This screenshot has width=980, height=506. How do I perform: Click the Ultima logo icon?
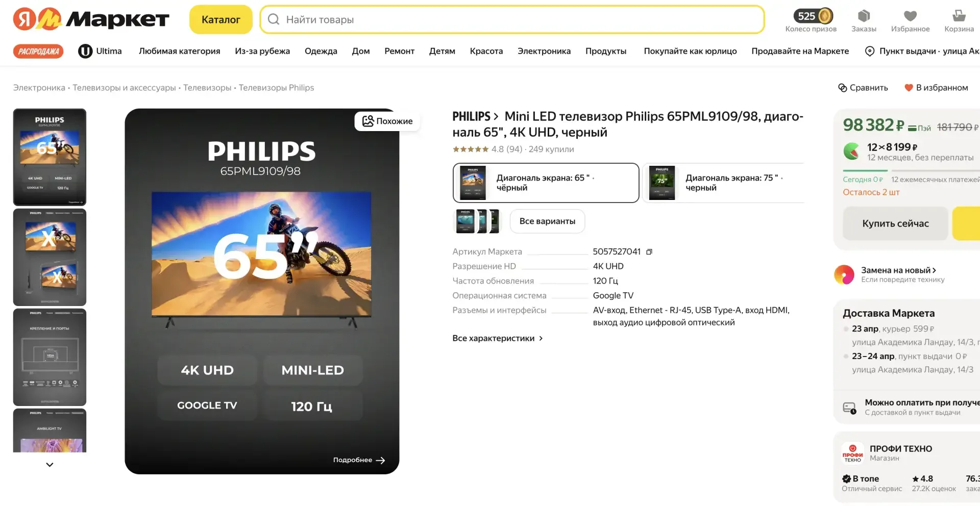tap(85, 51)
